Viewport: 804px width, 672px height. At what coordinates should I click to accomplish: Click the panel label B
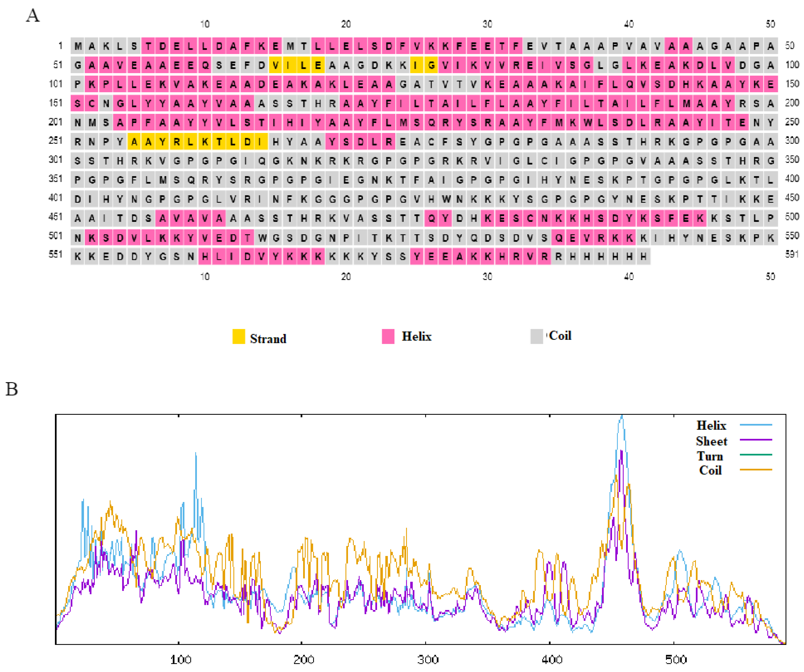point(12,389)
